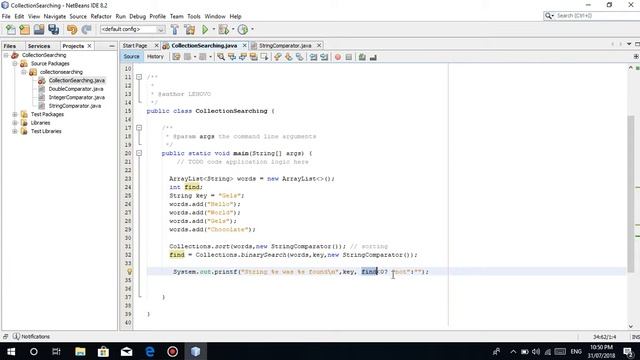Open the Profile Project dropdown arrow
This screenshot has width=640, height=360.
252,29
